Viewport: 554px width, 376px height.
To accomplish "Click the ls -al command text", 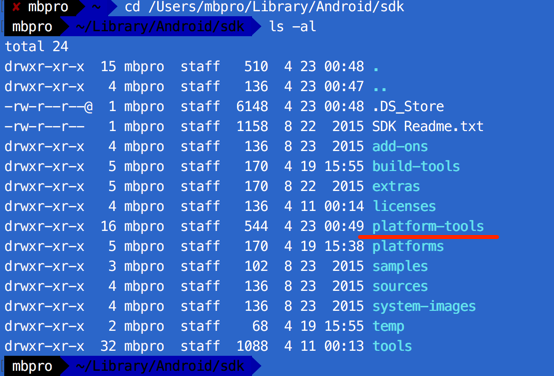I will [x=293, y=27].
